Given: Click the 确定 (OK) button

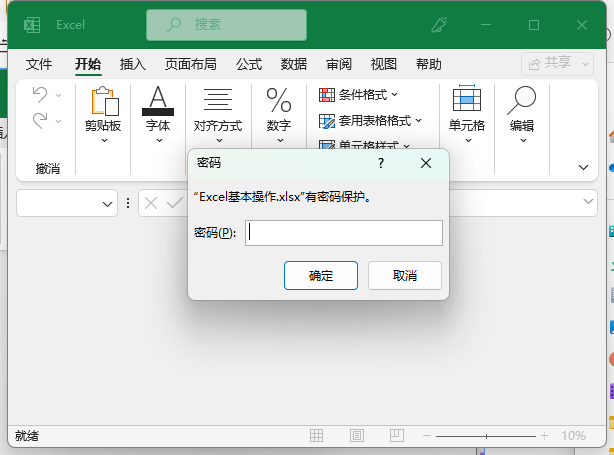Looking at the screenshot, I should tap(321, 276).
